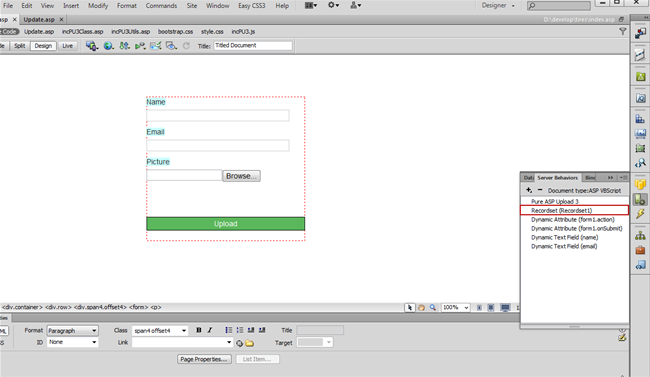Screen dimensions: 650x377
Task: Open the Bindings panel tab
Action: pyautogui.click(x=590, y=178)
